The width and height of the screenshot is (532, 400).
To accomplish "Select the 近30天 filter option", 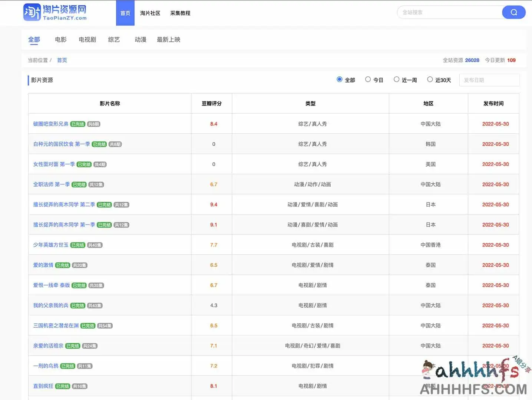I will pyautogui.click(x=430, y=79).
